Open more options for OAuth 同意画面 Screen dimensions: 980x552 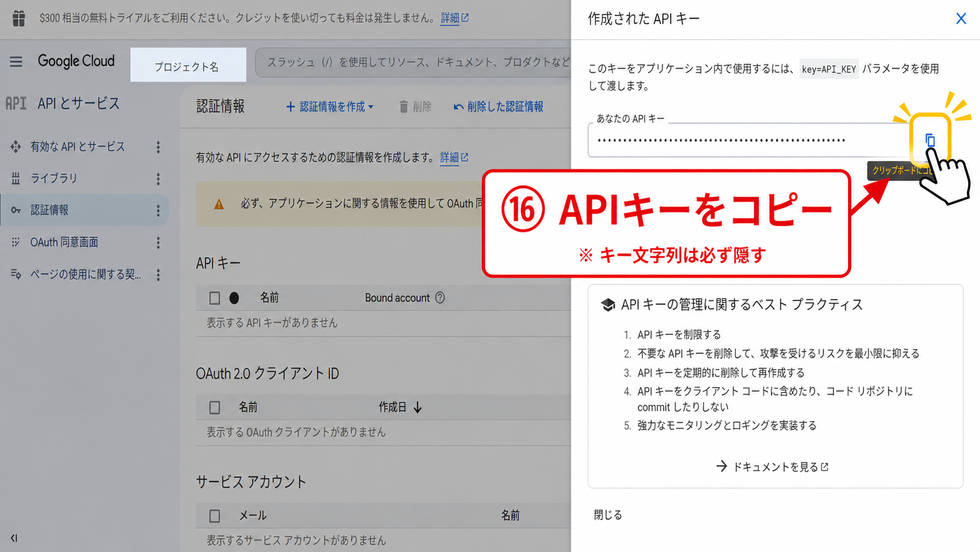[x=158, y=242]
